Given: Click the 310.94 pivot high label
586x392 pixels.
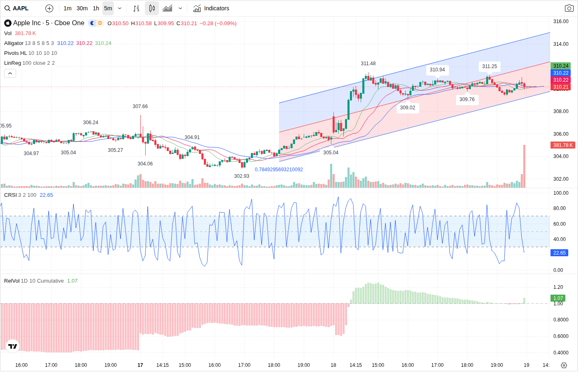Looking at the screenshot, I should tap(437, 70).
